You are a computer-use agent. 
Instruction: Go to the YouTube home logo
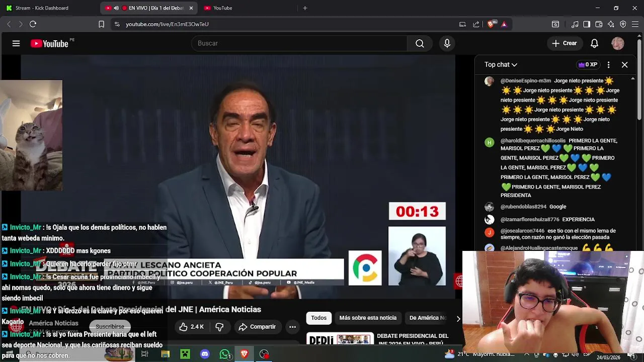(x=49, y=44)
